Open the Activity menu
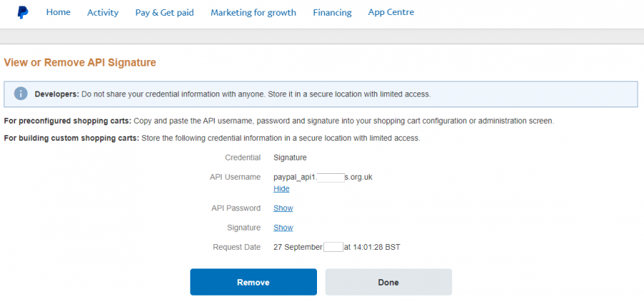Screen dimensions: 644x302 (102, 13)
